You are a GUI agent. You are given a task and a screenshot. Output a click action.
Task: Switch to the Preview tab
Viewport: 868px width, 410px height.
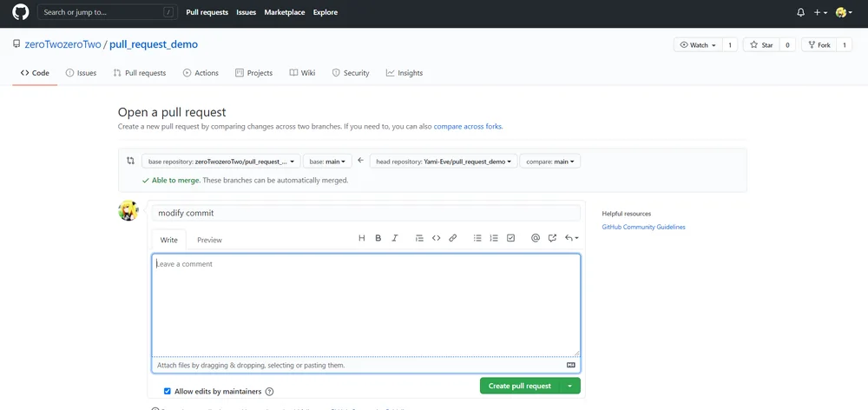pos(209,240)
